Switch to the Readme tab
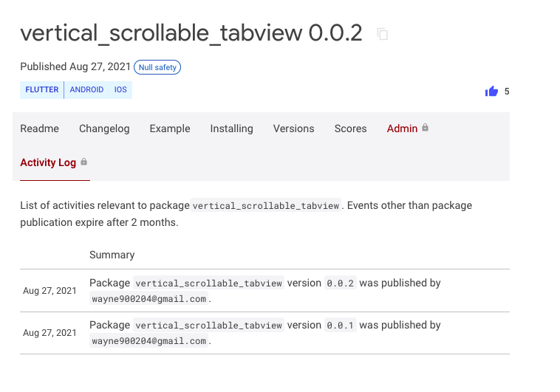This screenshot has height=392, width=560. pyautogui.click(x=39, y=128)
